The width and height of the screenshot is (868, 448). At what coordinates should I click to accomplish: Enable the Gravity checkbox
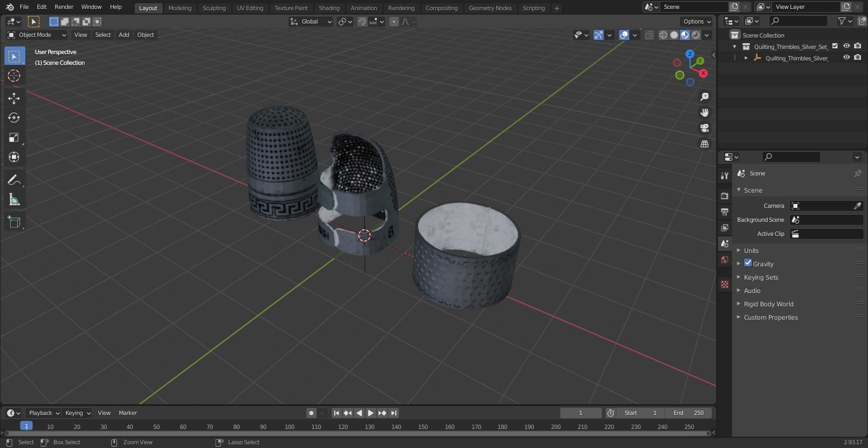(x=748, y=263)
